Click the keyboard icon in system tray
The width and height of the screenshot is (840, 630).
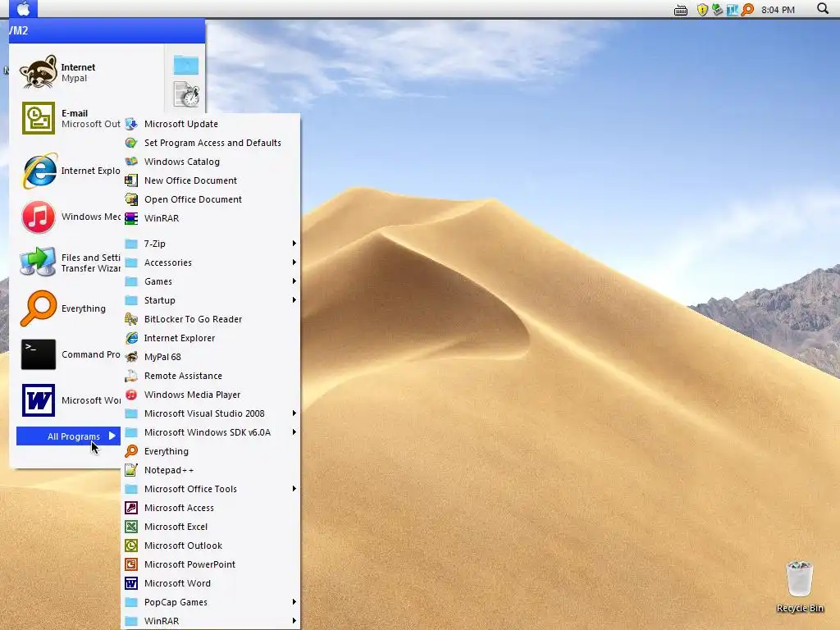coord(680,10)
